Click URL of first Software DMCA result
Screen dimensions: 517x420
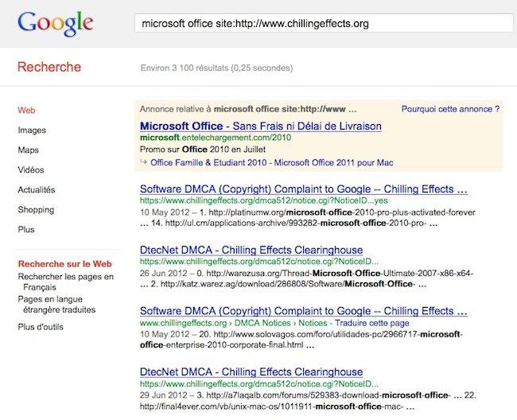pyautogui.click(x=264, y=200)
